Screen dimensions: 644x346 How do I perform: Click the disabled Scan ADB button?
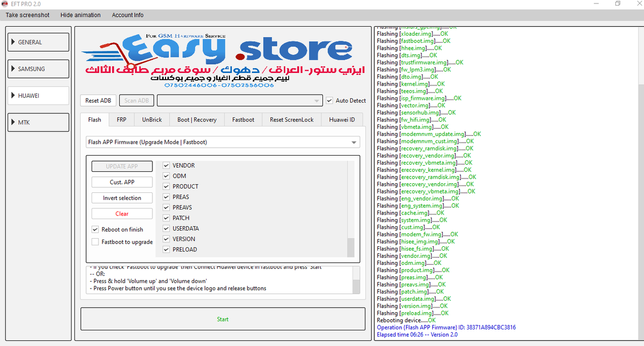pyautogui.click(x=137, y=101)
